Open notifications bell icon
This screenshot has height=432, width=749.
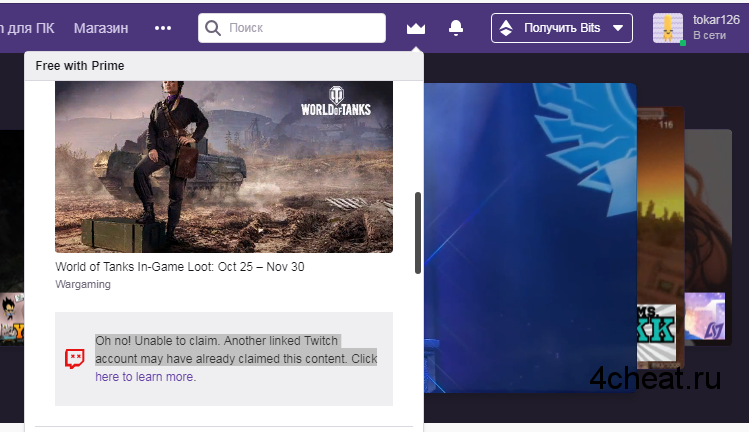click(456, 28)
